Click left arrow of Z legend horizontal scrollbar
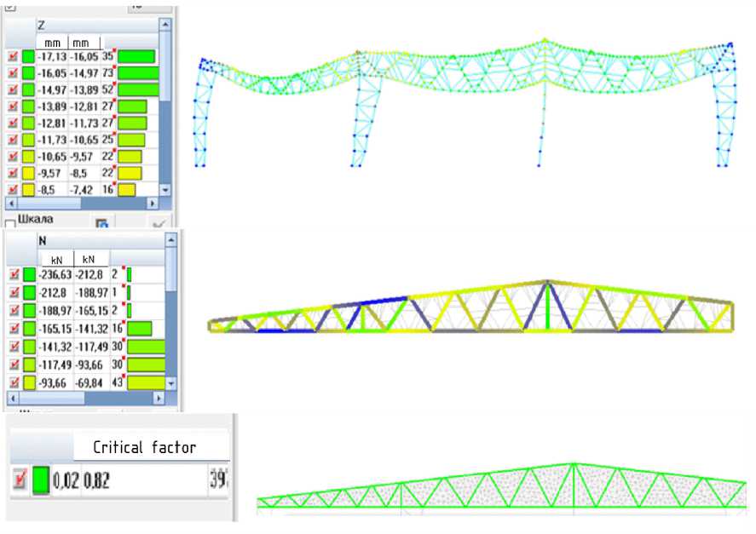The height and width of the screenshot is (534, 756). click(x=11, y=204)
